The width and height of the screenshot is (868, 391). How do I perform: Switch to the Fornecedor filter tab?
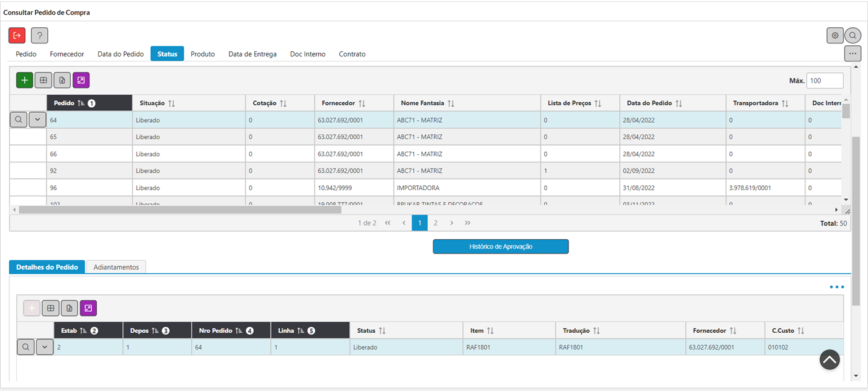(67, 54)
